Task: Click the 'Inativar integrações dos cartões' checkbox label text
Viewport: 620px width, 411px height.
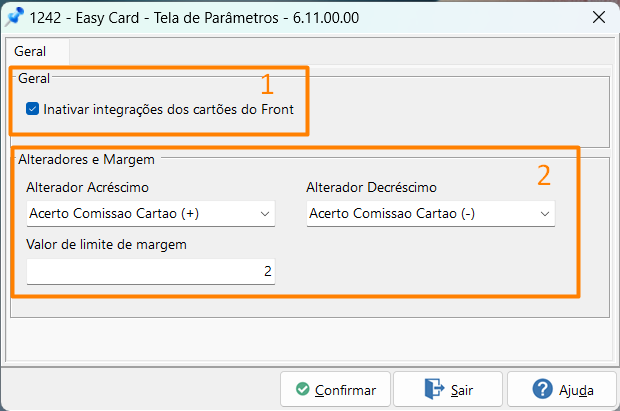Action: click(168, 109)
